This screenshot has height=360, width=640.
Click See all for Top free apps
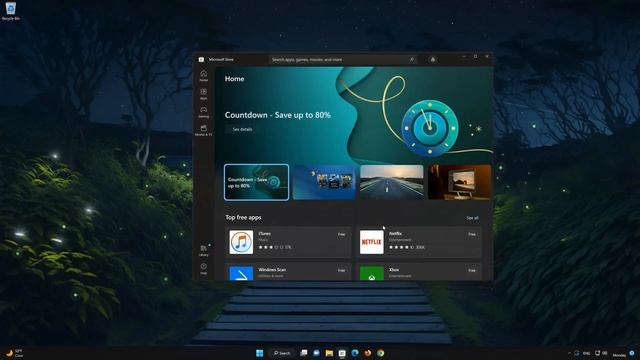tap(472, 218)
